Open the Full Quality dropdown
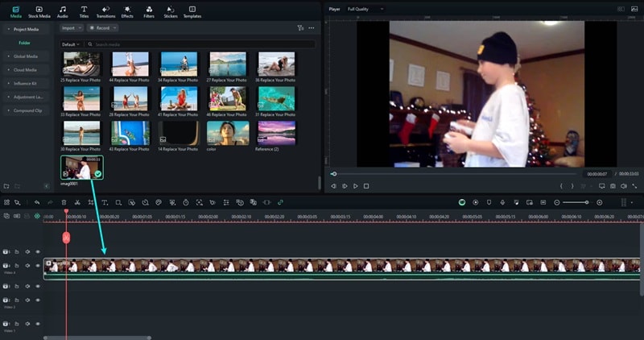The image size is (644, 340). click(365, 9)
